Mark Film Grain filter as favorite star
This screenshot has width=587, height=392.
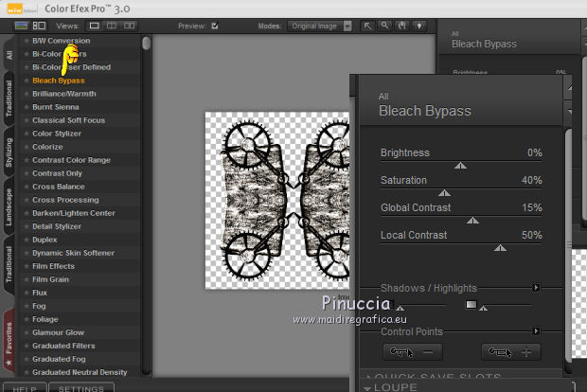pyautogui.click(x=26, y=279)
